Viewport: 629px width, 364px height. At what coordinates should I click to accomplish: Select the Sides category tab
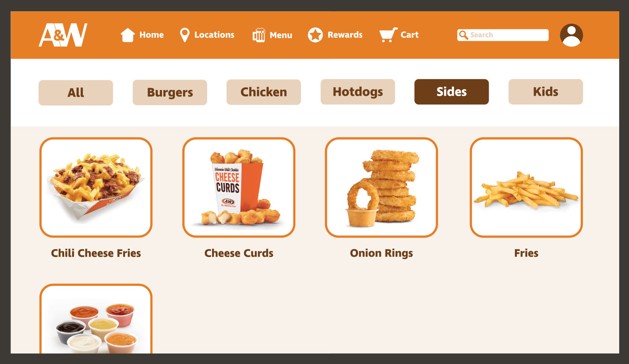click(x=451, y=92)
